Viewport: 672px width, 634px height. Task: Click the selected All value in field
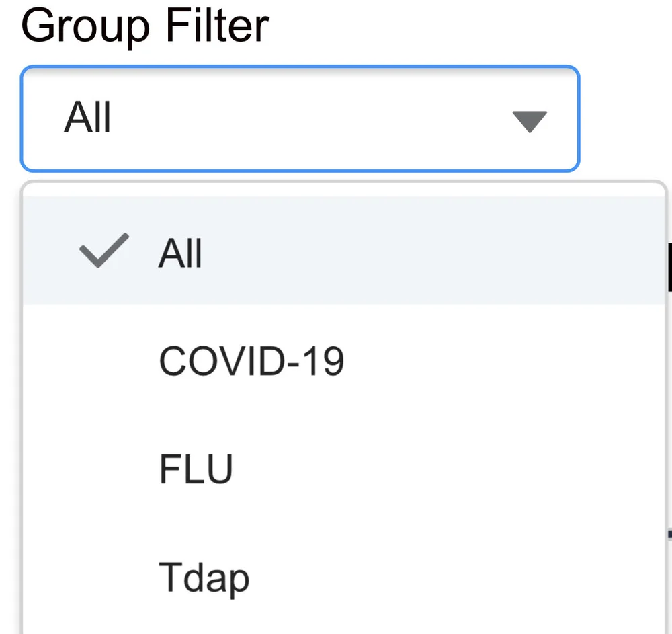tap(87, 117)
